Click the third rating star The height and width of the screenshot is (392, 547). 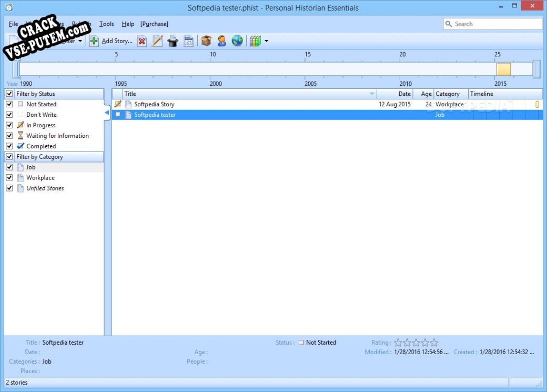coord(416,343)
